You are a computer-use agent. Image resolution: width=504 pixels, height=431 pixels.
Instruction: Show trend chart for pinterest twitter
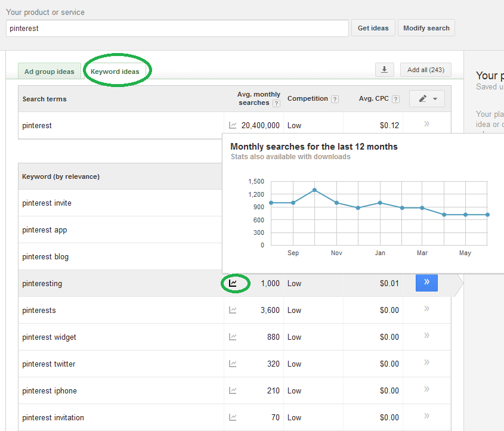coord(233,364)
